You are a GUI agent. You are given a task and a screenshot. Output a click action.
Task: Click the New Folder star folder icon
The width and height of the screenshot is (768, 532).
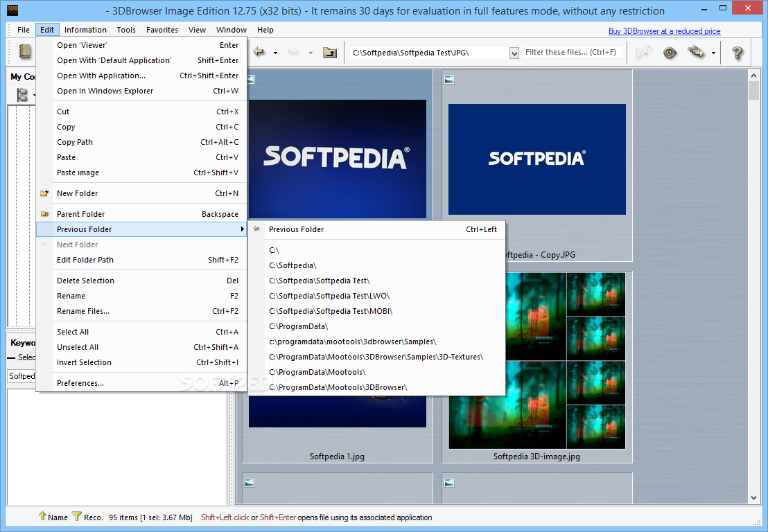click(x=44, y=193)
